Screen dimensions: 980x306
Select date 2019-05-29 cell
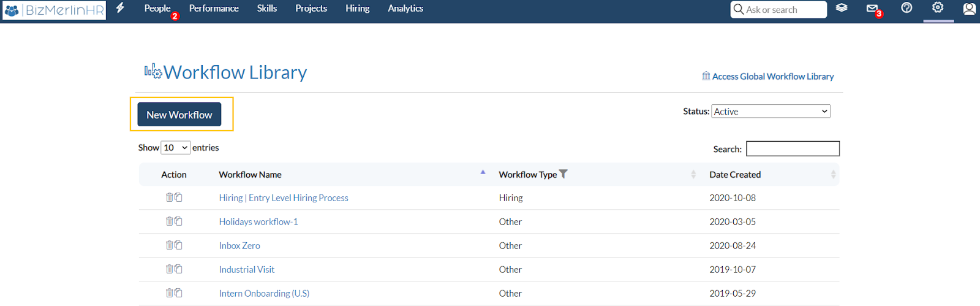coord(733,294)
